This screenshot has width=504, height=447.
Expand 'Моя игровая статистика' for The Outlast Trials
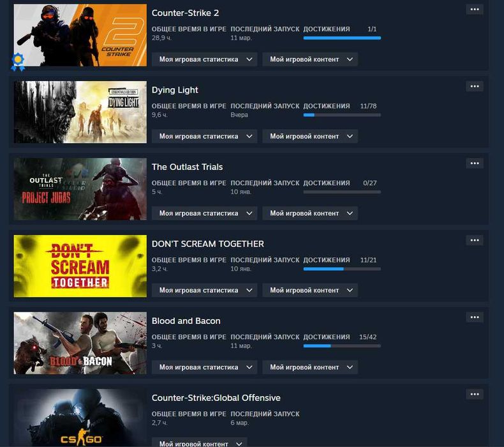(204, 213)
